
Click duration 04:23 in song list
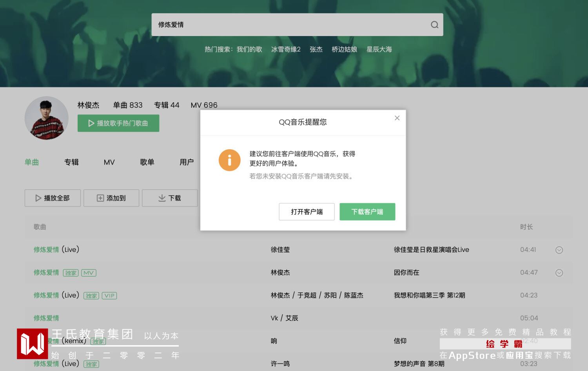tap(529, 295)
